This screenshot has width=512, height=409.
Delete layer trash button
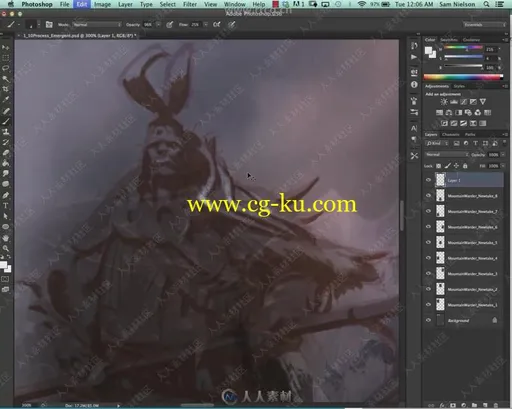point(496,405)
